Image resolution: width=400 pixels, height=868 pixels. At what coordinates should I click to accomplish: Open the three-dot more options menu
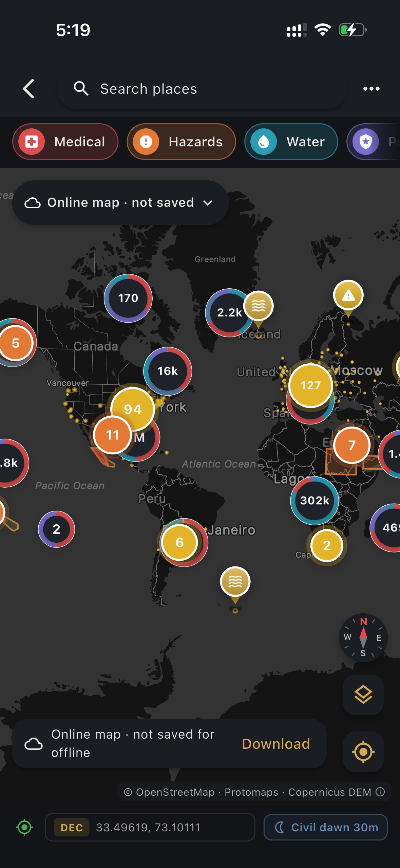(371, 89)
